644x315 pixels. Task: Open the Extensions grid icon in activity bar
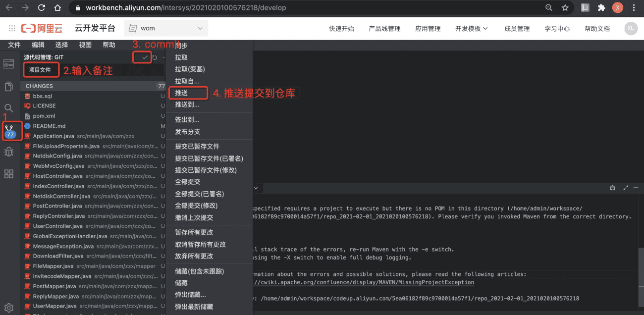[x=8, y=174]
